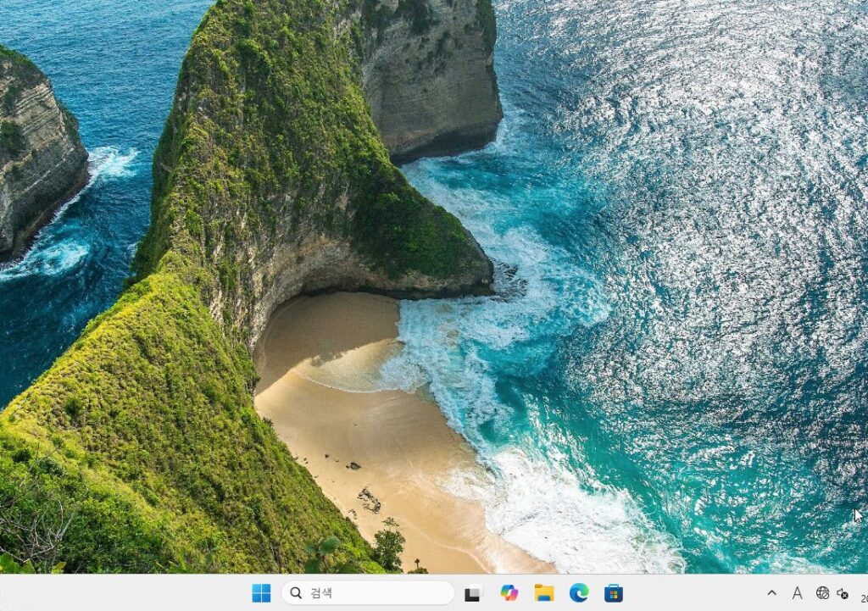Click the muted volume icon

pos(843,594)
